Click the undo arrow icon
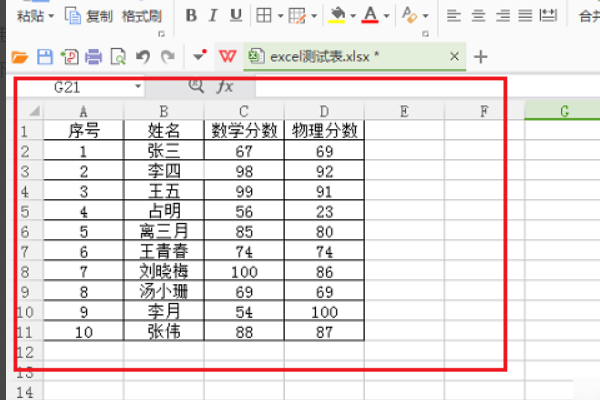The width and height of the screenshot is (600, 400). coord(143,57)
